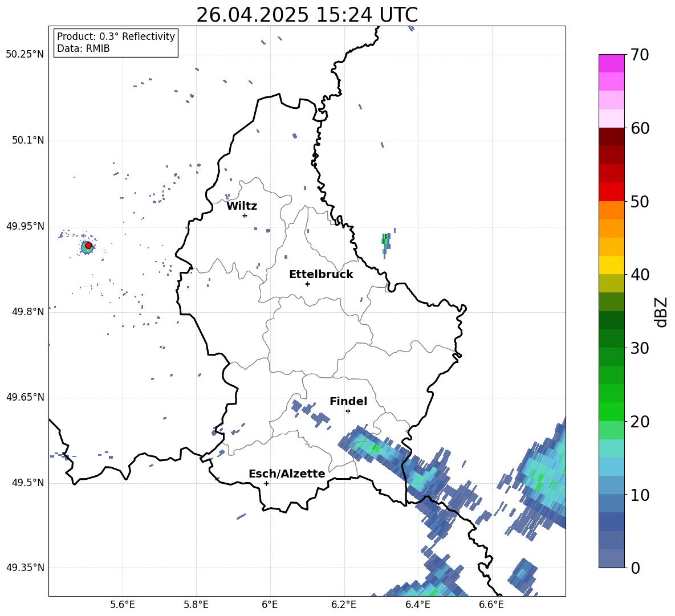
Task: Click the Wiltz city label
Action: [x=242, y=206]
